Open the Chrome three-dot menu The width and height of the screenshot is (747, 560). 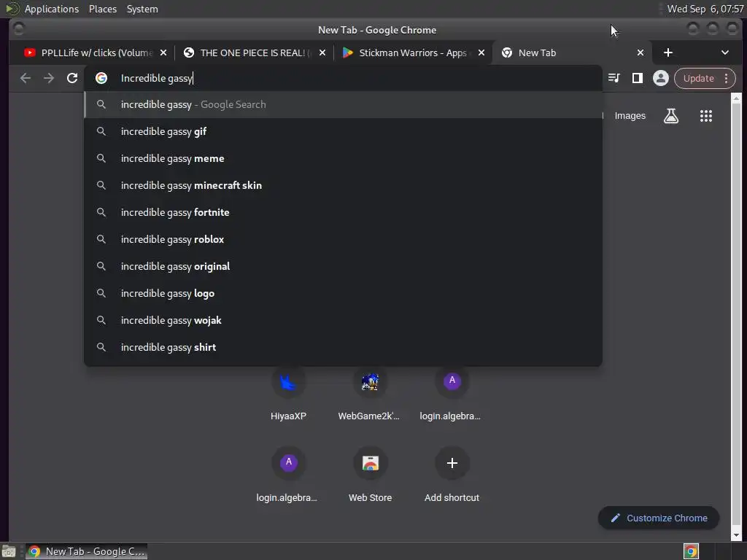pyautogui.click(x=726, y=78)
